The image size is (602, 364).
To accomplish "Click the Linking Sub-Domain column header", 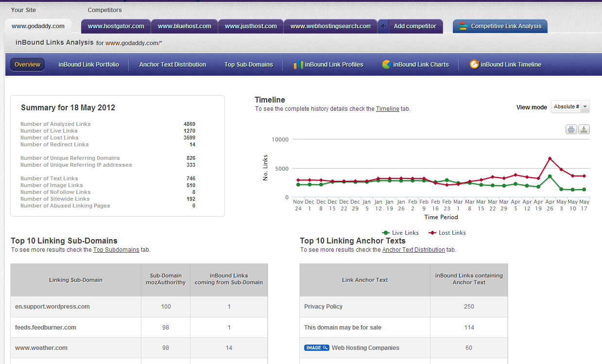I will [76, 280].
